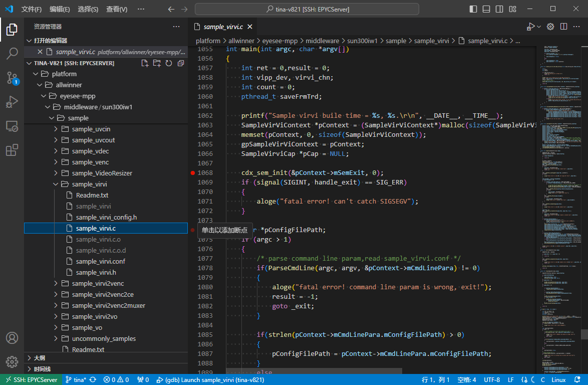Refresh the explorer file tree
Viewport: 588px width, 385px height.
pyautogui.click(x=169, y=63)
